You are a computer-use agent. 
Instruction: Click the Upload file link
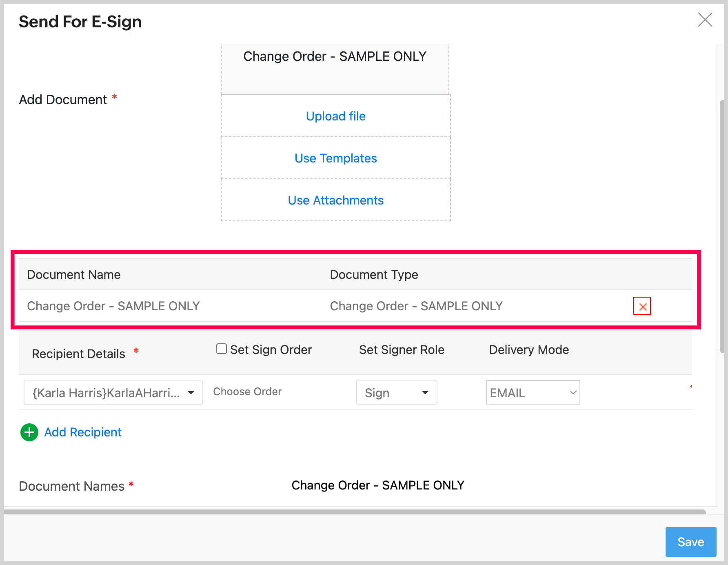(335, 116)
